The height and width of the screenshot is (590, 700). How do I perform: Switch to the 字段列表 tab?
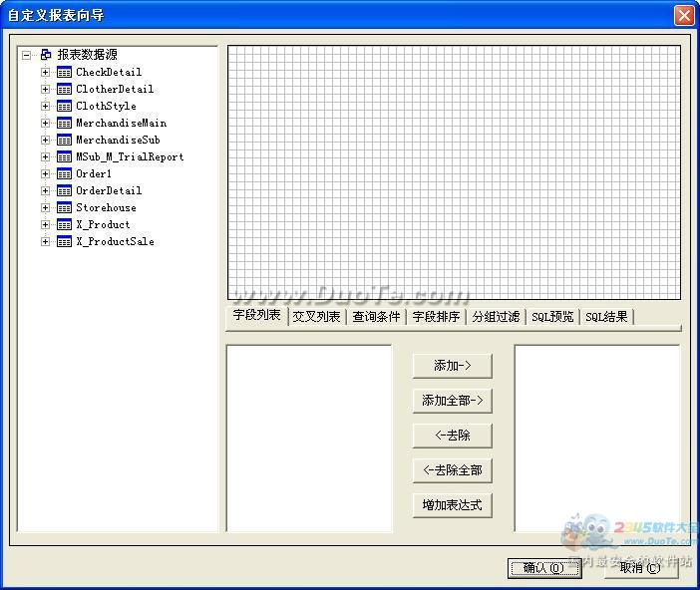tap(256, 316)
